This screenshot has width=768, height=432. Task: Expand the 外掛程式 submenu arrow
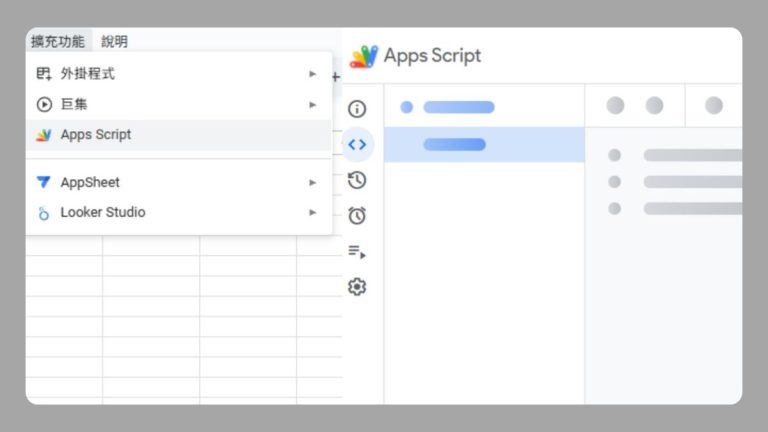click(313, 74)
